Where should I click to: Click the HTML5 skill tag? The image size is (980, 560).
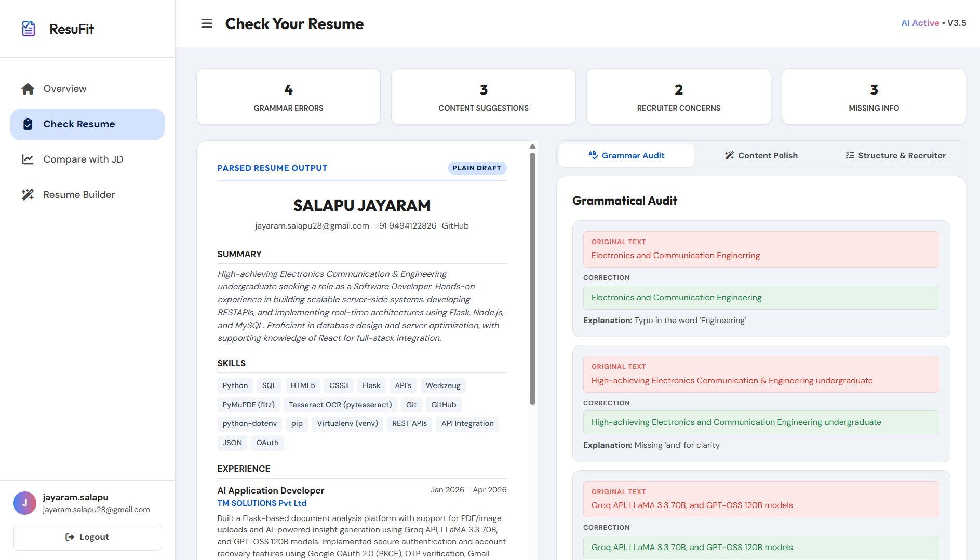(x=303, y=385)
